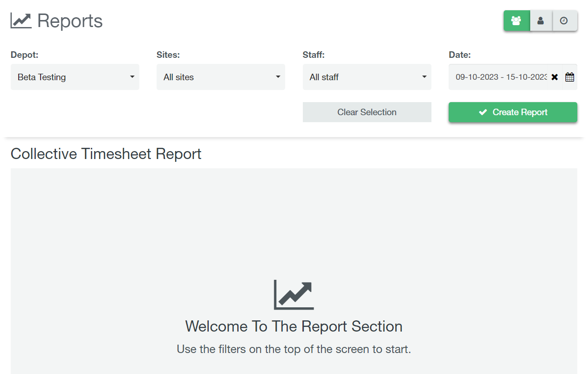Open the Sites dropdown showing All sites
The image size is (588, 374).
tap(221, 77)
